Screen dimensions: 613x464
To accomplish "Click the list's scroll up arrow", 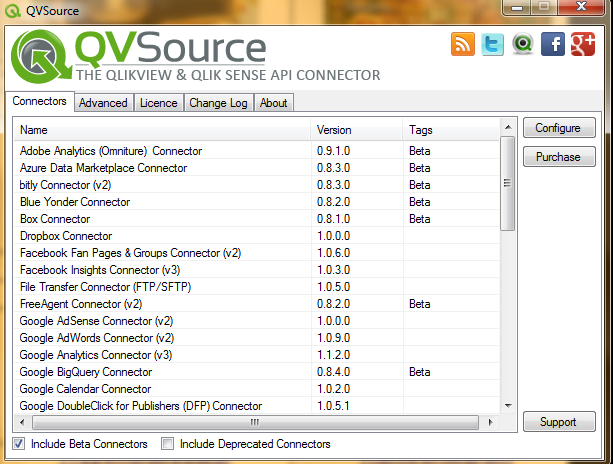I will [x=508, y=127].
